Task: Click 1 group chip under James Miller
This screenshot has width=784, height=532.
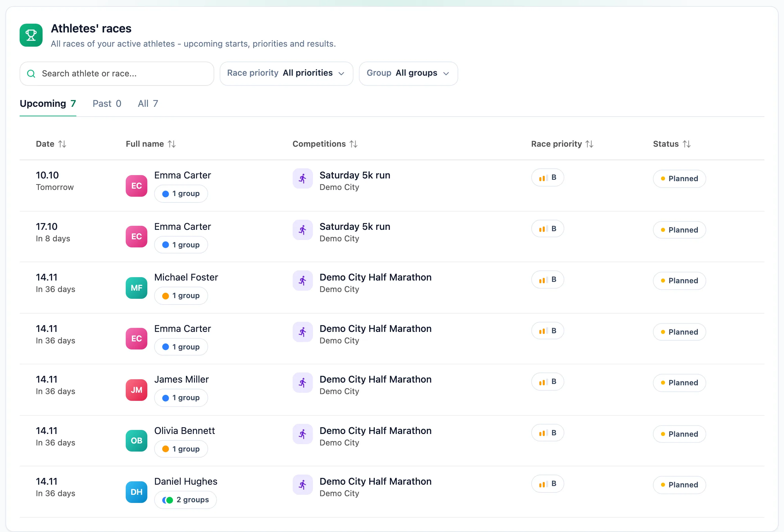Action: [x=181, y=398]
